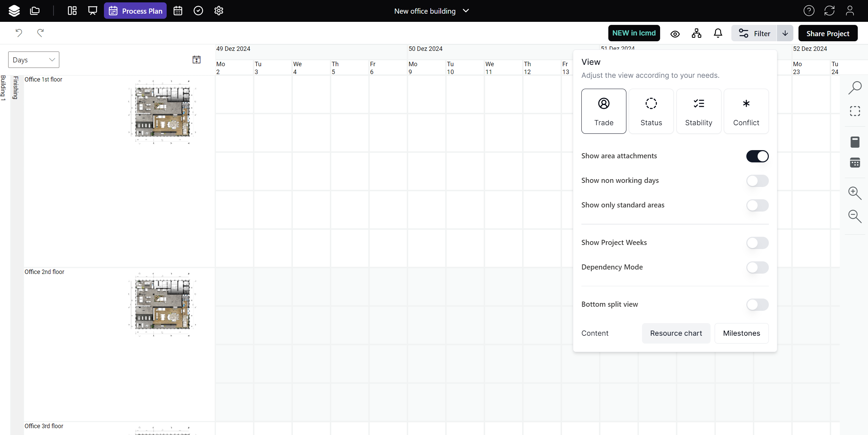Enable Show non working days
Screen dimensions: 868x435
point(757,181)
